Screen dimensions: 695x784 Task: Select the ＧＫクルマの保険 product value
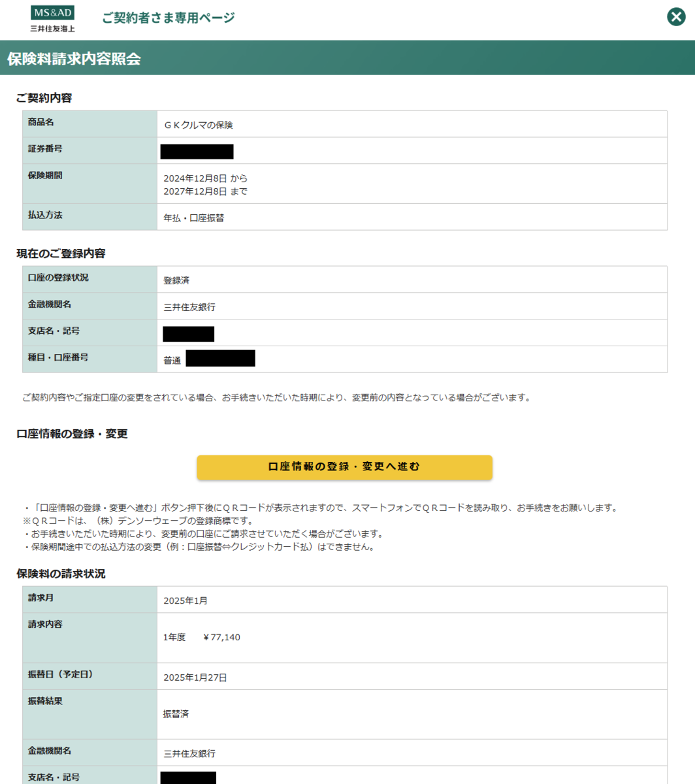199,125
